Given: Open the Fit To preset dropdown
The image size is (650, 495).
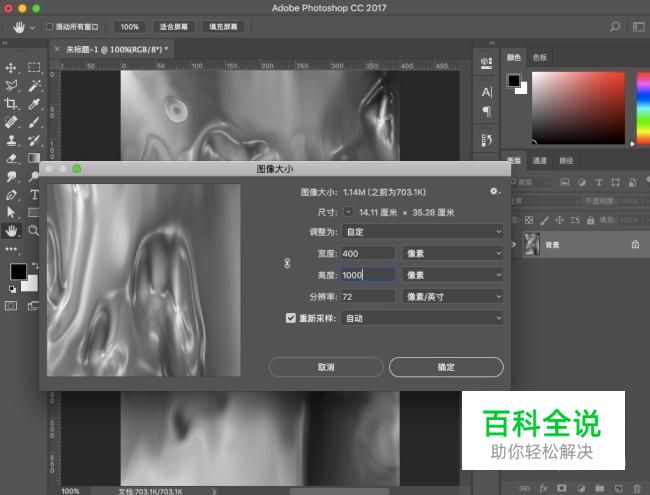Looking at the screenshot, I should [x=422, y=232].
